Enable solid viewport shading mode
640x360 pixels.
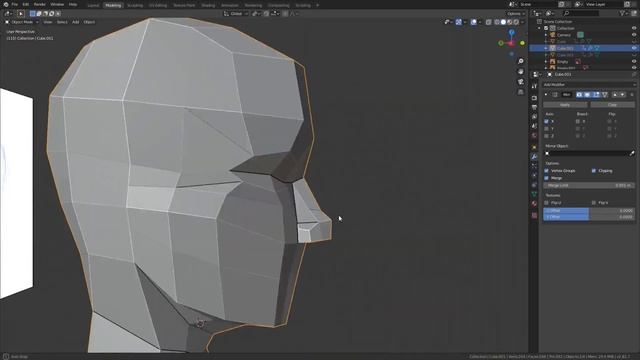(x=503, y=22)
